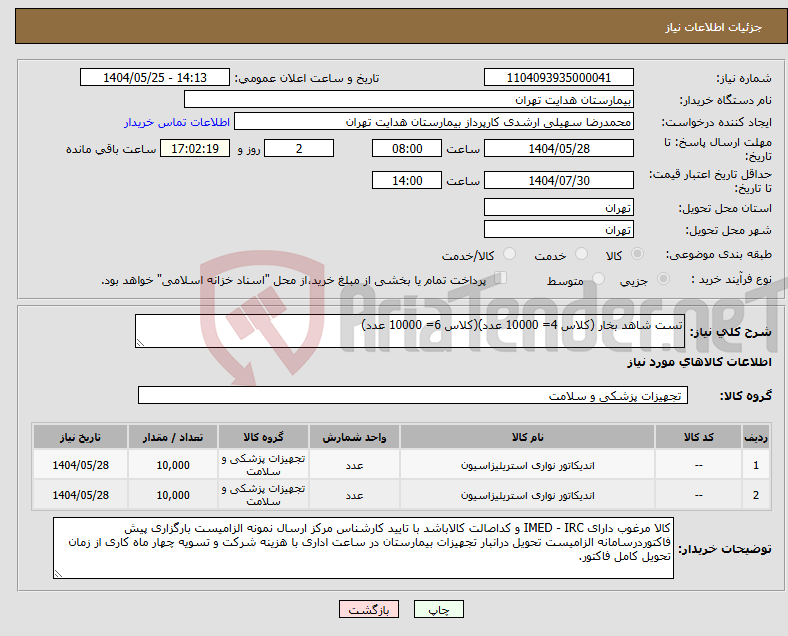This screenshot has width=788, height=636.
Task: Click the price validity time 14:00 field
Action: 407,180
